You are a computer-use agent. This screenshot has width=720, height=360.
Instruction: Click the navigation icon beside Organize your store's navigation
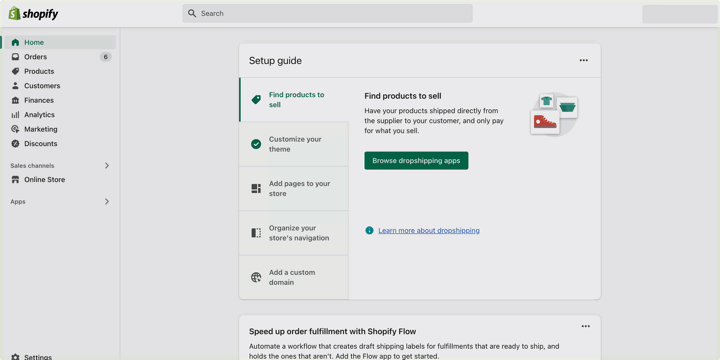[x=256, y=233]
